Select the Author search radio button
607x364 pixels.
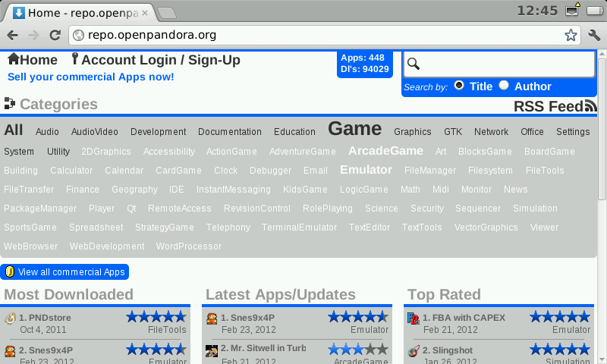click(504, 85)
